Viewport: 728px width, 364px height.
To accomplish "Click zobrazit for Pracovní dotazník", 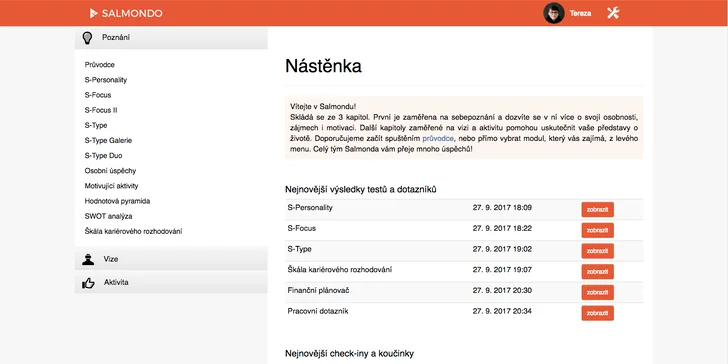I will (598, 313).
